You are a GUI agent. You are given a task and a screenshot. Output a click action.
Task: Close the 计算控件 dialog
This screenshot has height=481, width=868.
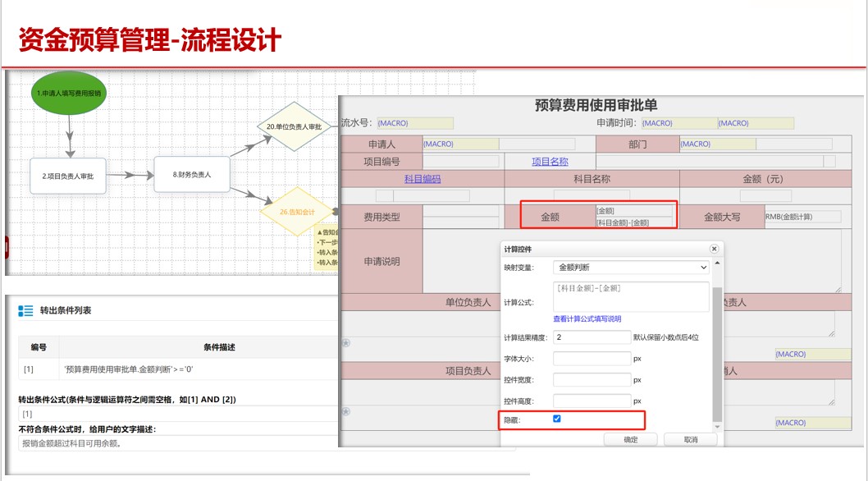pyautogui.click(x=714, y=249)
